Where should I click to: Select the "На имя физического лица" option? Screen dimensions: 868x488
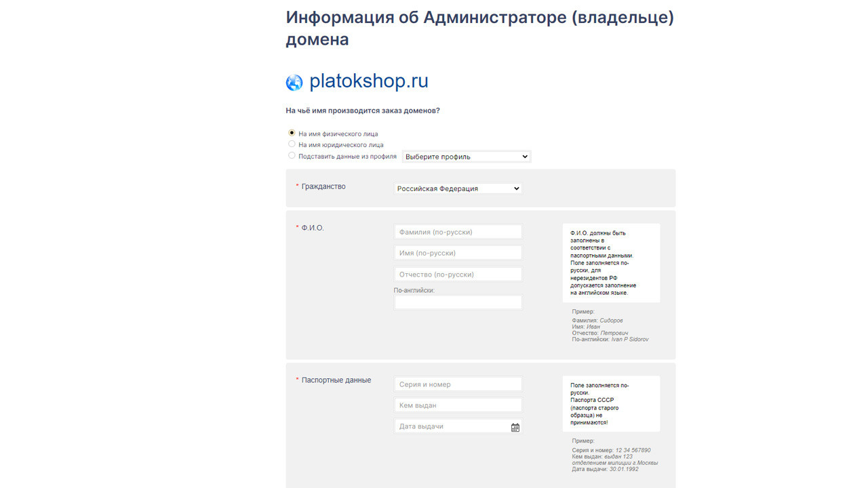point(292,133)
